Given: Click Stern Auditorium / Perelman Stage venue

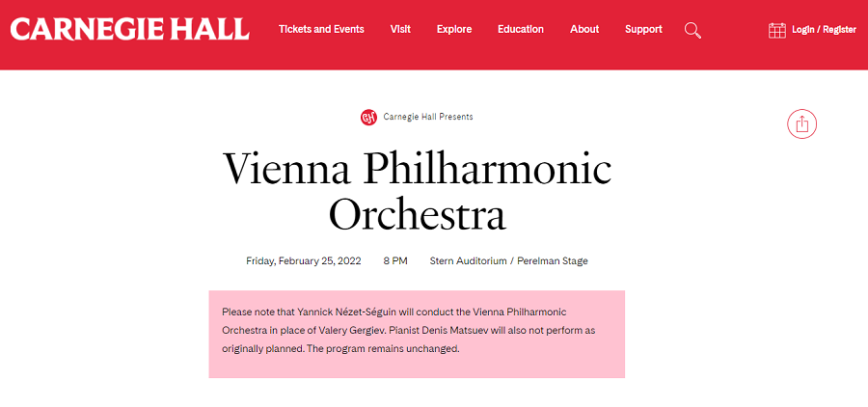Looking at the screenshot, I should [508, 260].
